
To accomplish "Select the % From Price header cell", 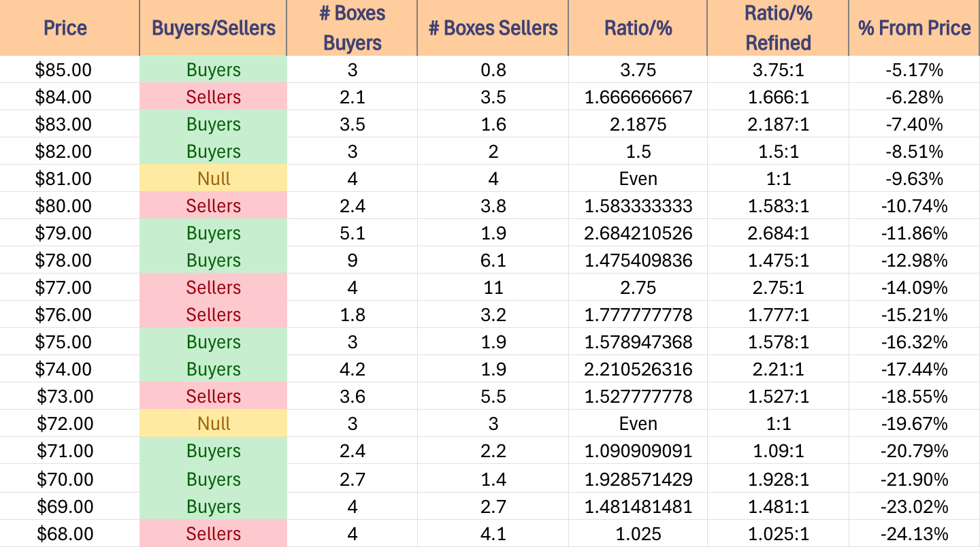I will pos(914,28).
